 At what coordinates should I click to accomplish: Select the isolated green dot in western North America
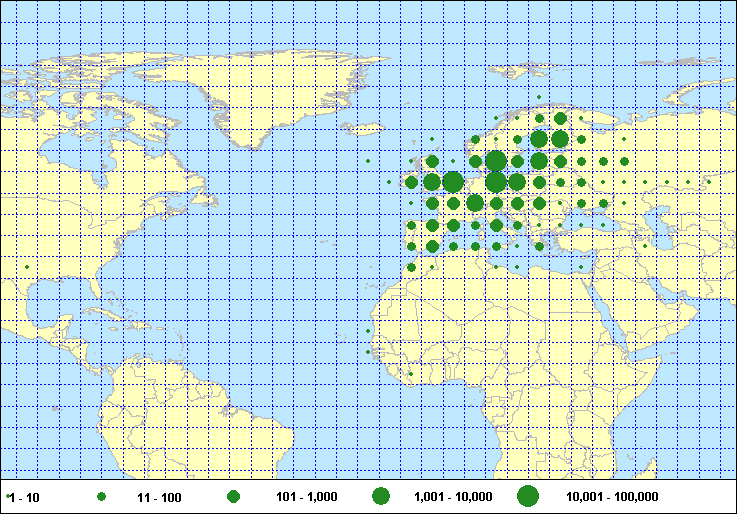(27, 266)
